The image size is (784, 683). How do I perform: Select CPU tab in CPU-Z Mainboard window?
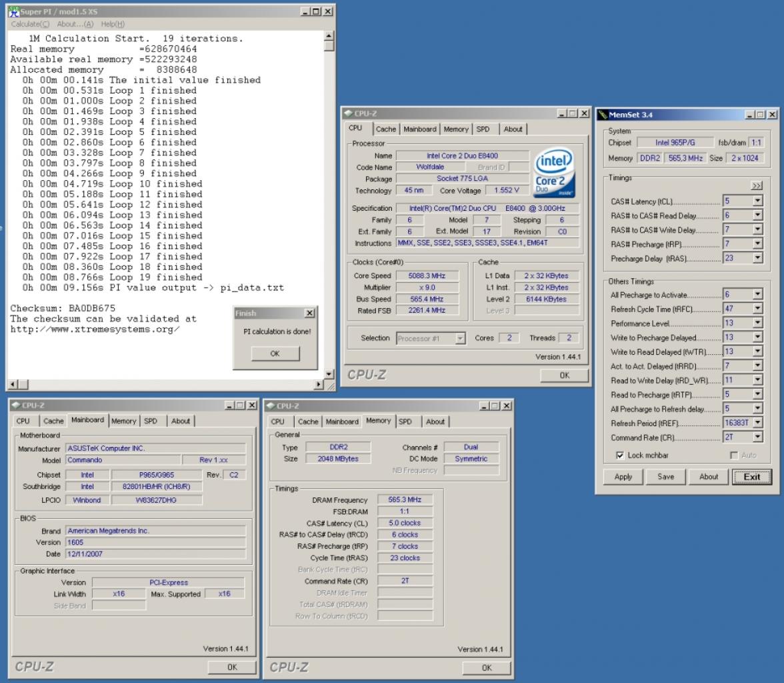23,422
